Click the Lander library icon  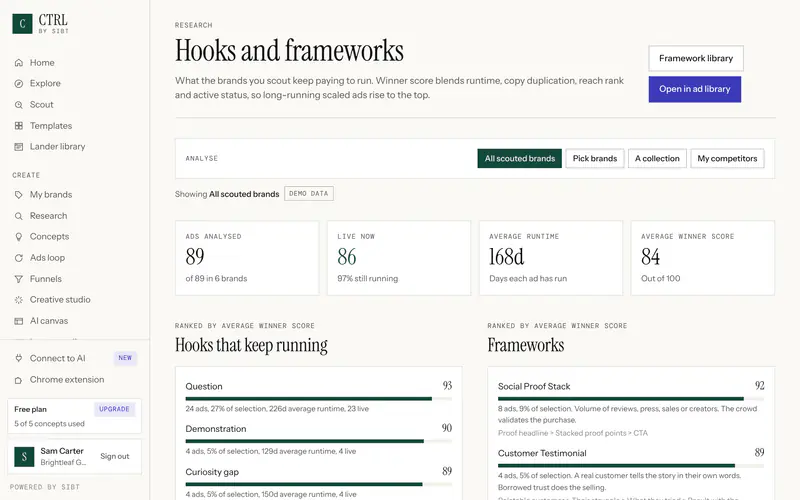tap(19, 147)
